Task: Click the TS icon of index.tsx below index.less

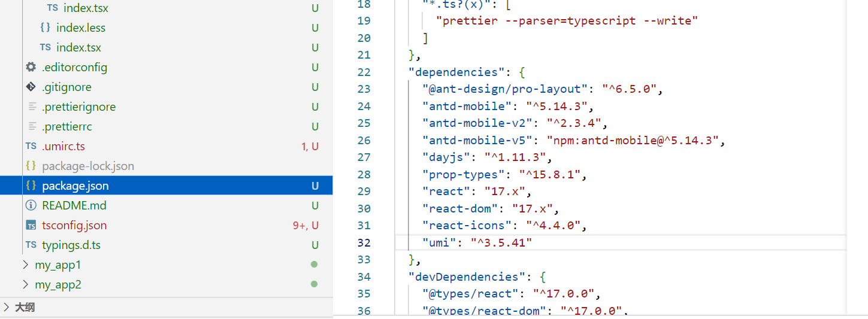Action: pyautogui.click(x=45, y=47)
